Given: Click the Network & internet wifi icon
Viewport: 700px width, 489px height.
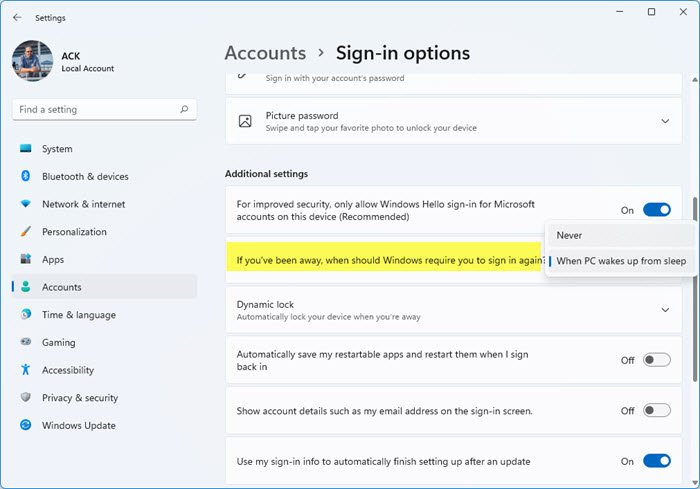Looking at the screenshot, I should 26,204.
